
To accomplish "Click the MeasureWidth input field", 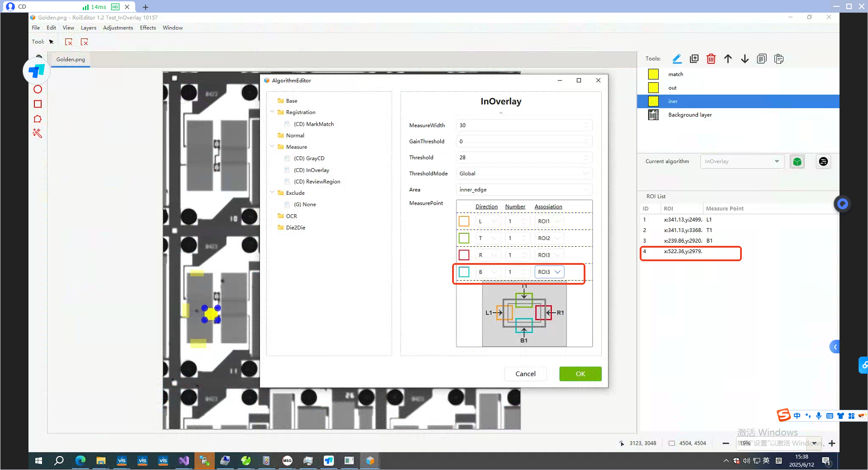I will tap(524, 126).
